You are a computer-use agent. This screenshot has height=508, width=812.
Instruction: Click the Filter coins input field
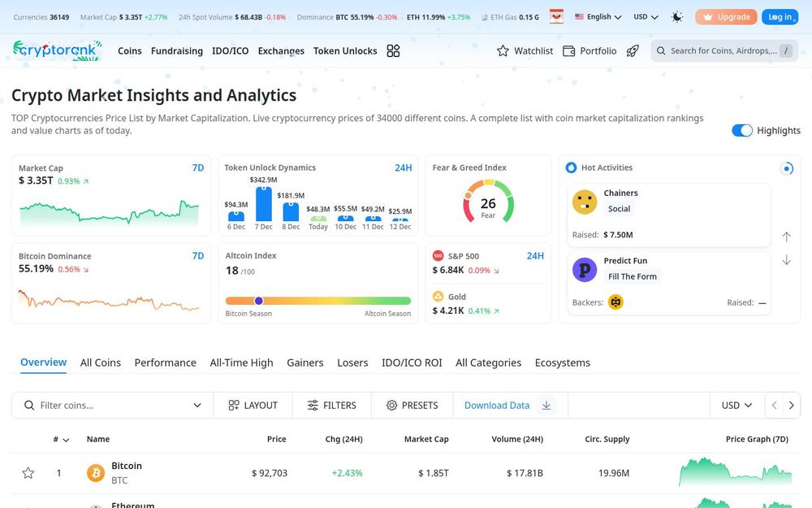coord(112,406)
